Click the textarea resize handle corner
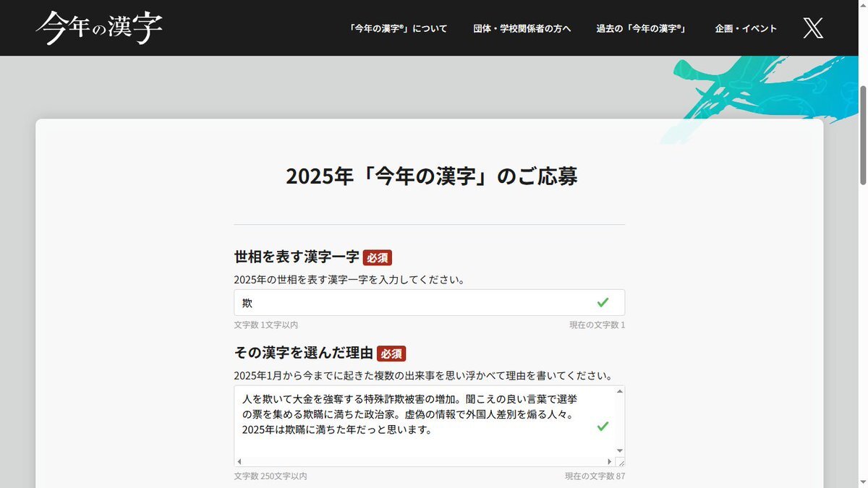Viewport: 868px width, 488px height. pos(620,462)
